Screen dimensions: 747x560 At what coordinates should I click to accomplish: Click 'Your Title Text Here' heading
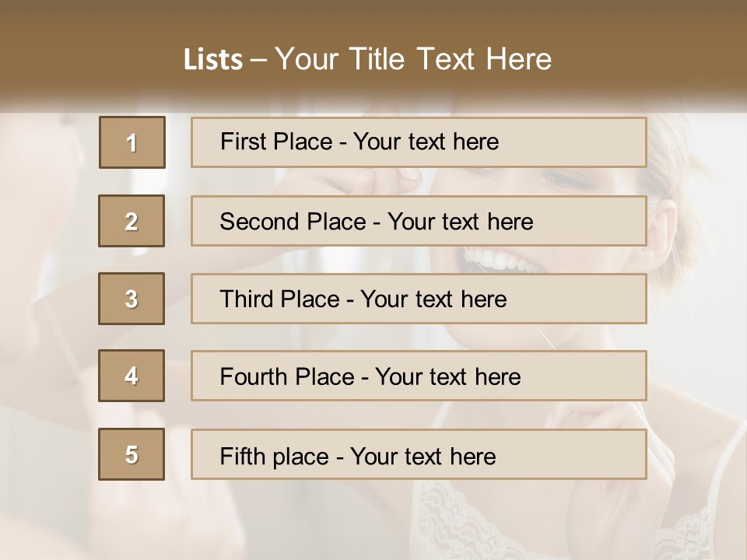coord(413,59)
